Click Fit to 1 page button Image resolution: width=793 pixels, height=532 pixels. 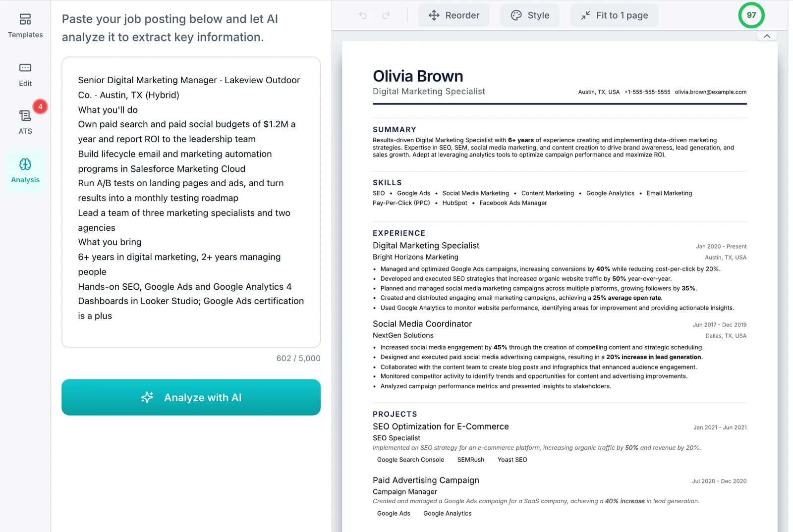click(x=615, y=15)
